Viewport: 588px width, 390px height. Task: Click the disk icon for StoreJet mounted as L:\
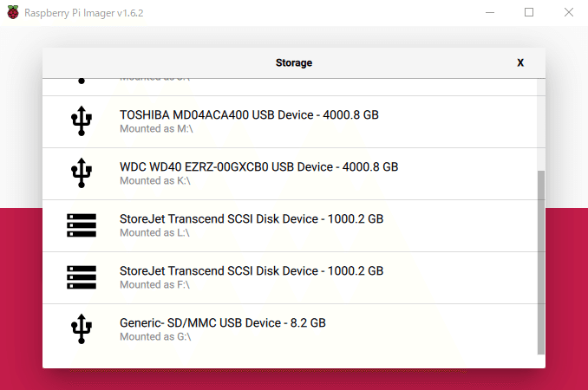tap(82, 225)
